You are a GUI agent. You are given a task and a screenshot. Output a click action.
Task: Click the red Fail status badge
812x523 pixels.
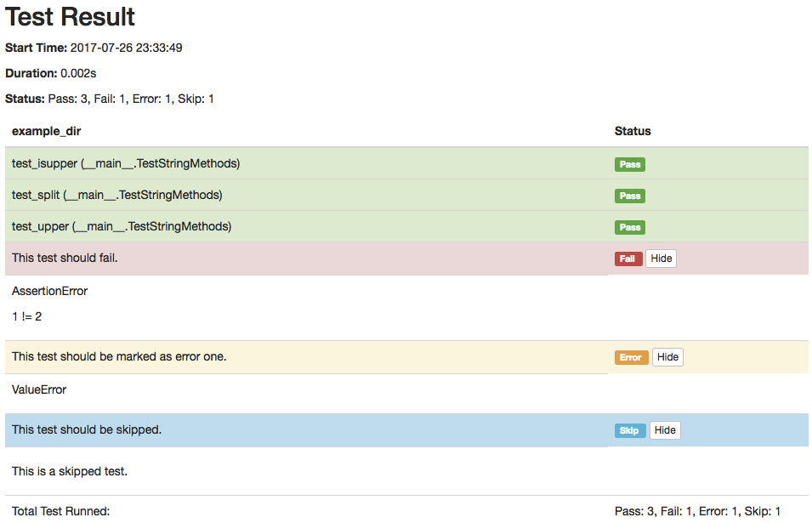coord(628,259)
